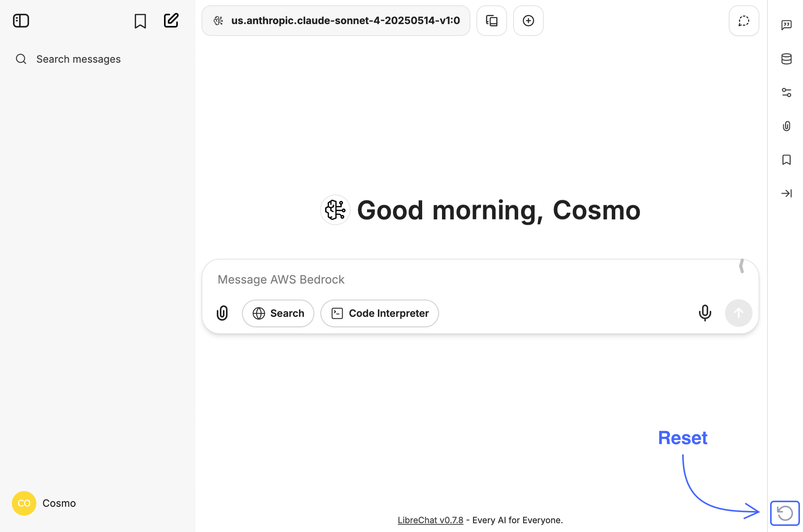The image size is (803, 532).
Task: Open the claude-sonnet-4 model selector dropdown
Action: [336, 21]
